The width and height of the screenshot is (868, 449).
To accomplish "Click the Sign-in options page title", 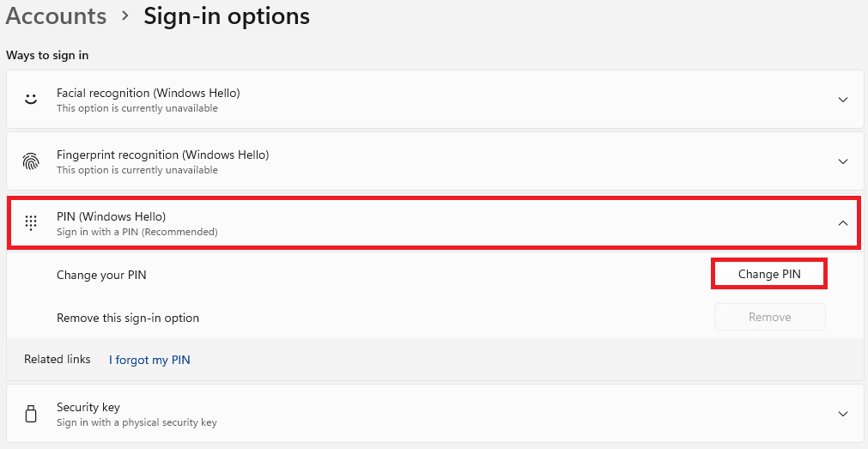I will pyautogui.click(x=227, y=15).
